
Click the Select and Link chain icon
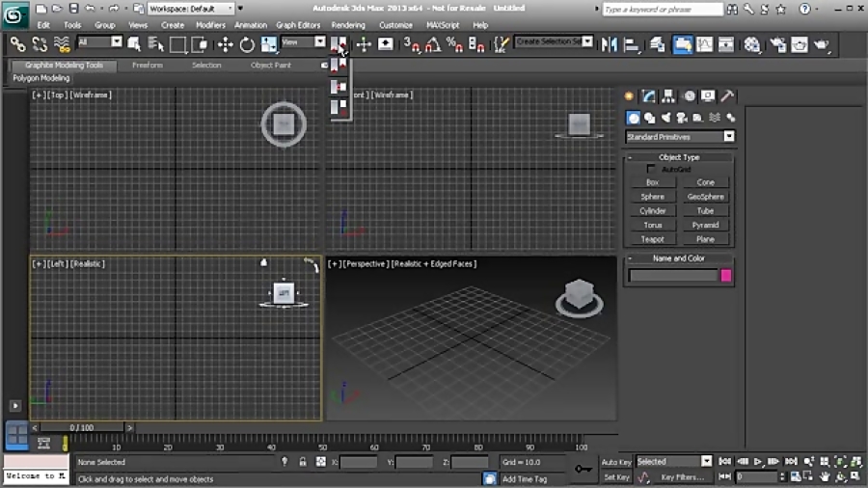[x=17, y=44]
